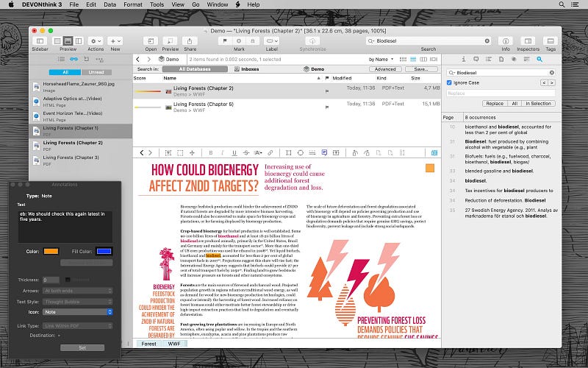
Task: Open the Format menu
Action: 132,4
